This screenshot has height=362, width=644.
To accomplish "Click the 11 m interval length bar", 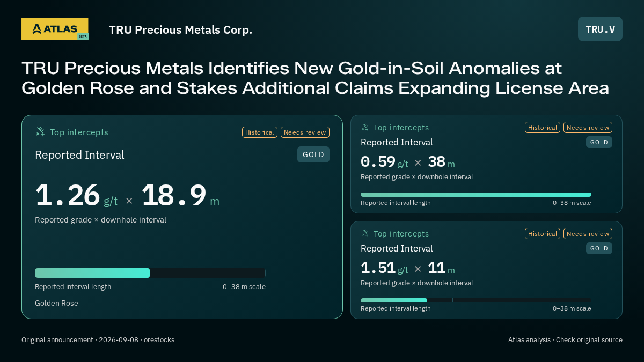I will coord(476,300).
